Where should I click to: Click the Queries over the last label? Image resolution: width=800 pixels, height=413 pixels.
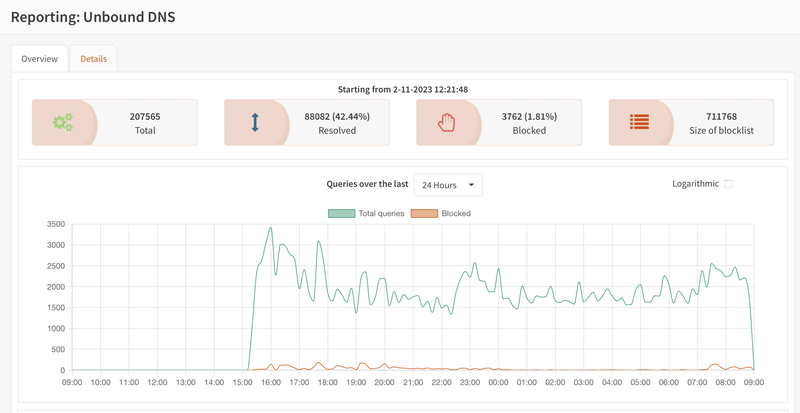coord(367,184)
